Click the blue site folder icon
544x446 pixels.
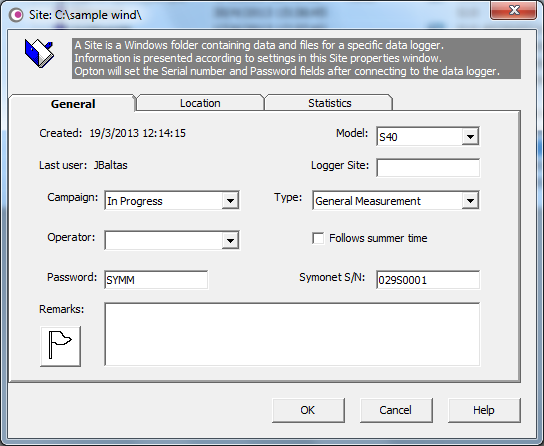click(39, 53)
